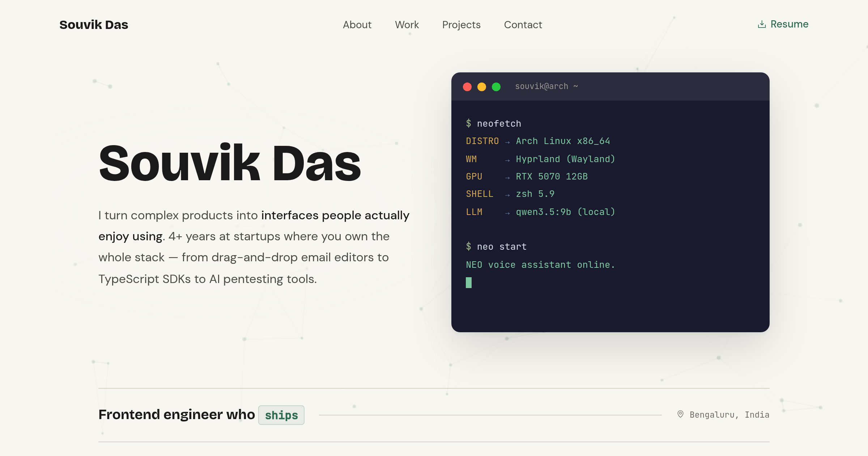Click the WM label in terminal

[471, 159]
